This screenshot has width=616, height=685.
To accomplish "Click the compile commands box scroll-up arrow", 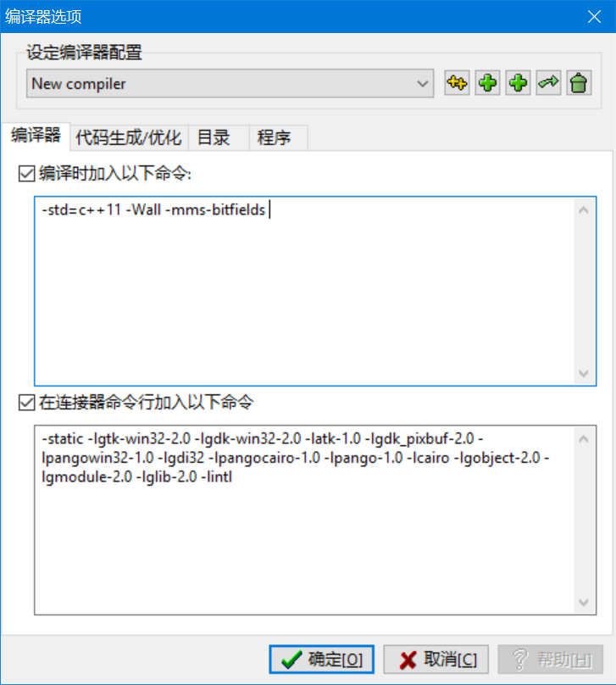I will pyautogui.click(x=584, y=210).
